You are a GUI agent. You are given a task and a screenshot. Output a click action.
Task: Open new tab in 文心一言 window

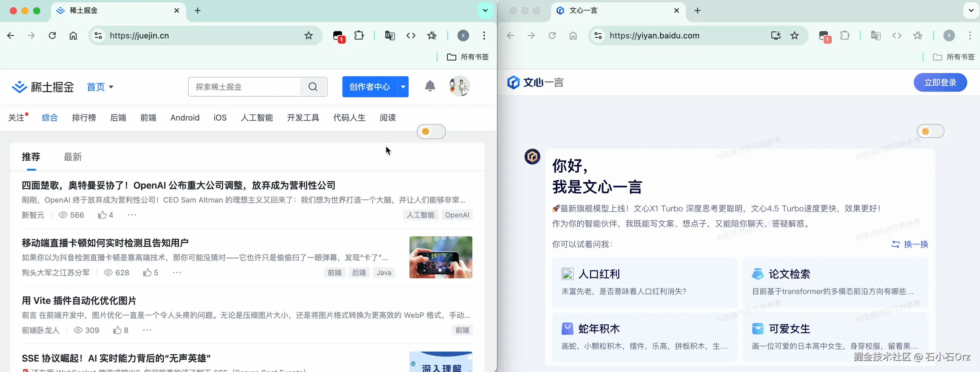698,10
